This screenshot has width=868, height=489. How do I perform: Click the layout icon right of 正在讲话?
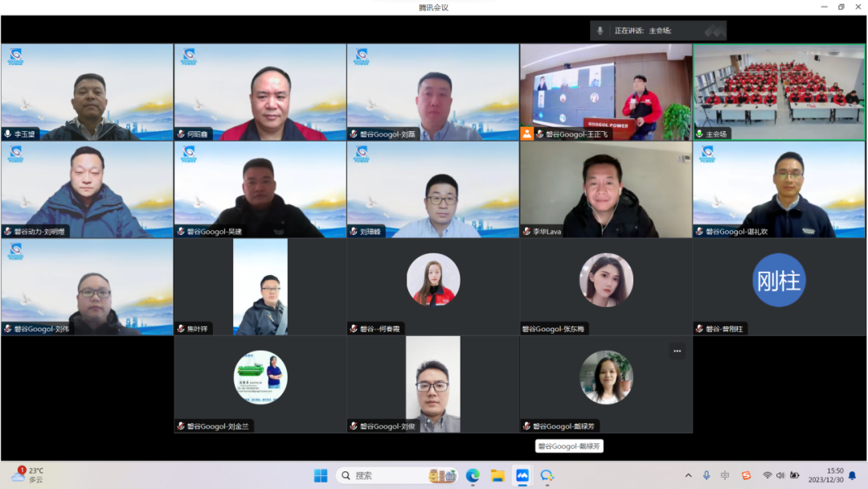click(x=714, y=31)
